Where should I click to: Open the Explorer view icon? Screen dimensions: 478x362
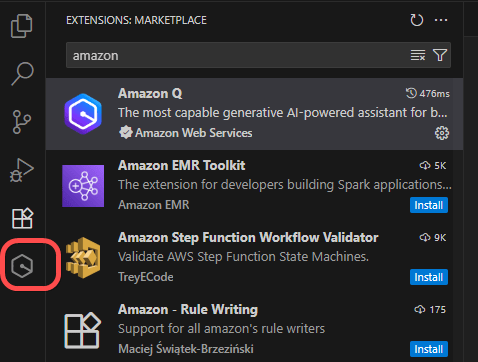tap(22, 26)
